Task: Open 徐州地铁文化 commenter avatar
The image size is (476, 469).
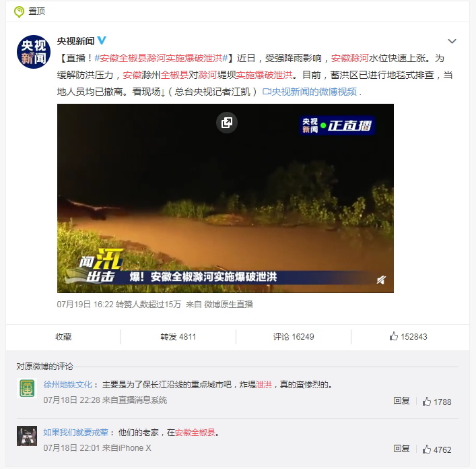Action: click(27, 388)
